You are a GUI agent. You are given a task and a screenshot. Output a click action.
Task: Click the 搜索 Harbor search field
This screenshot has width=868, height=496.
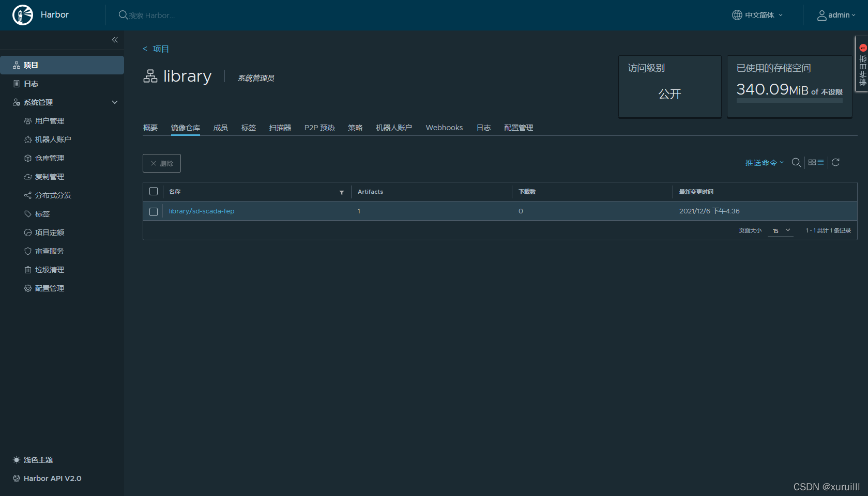pyautogui.click(x=152, y=16)
